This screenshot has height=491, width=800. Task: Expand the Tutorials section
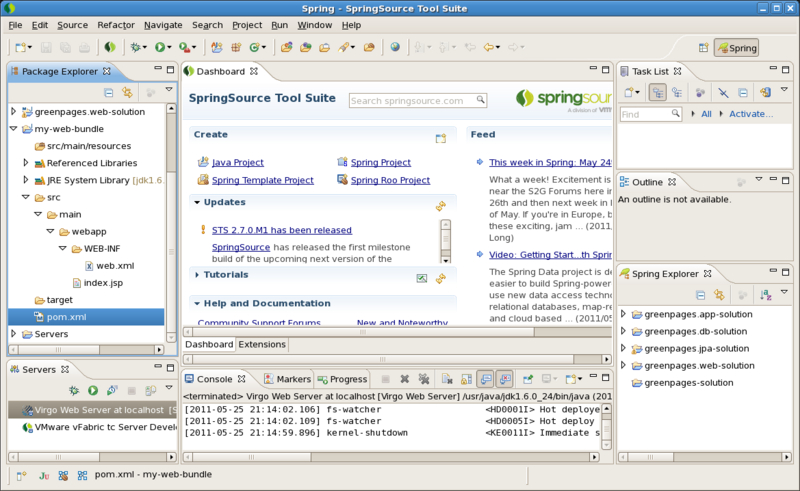tap(197, 275)
